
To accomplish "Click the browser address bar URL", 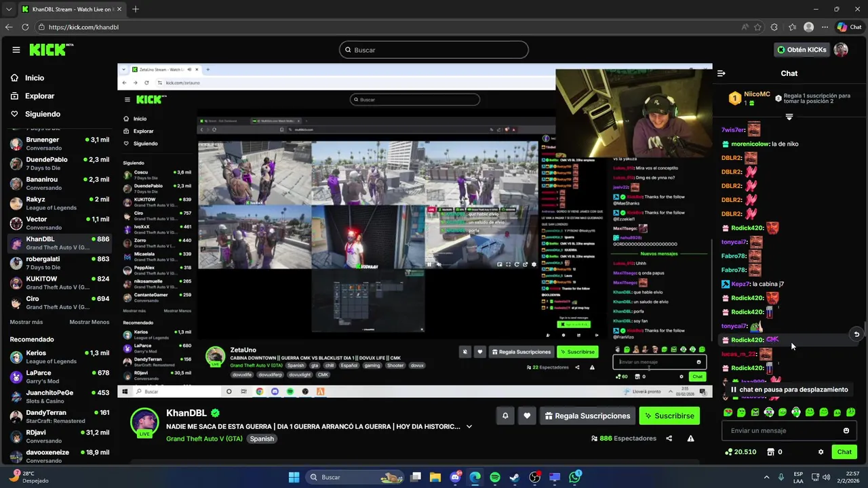I will [84, 27].
